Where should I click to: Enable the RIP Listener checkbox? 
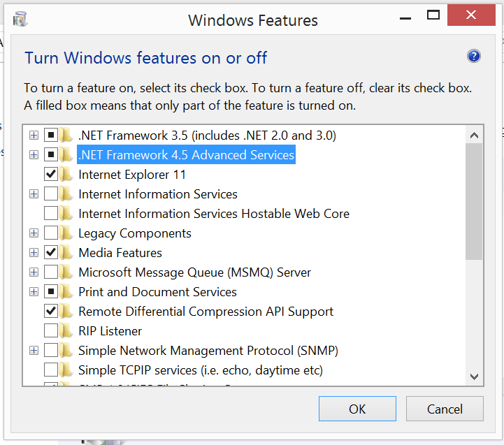[51, 331]
